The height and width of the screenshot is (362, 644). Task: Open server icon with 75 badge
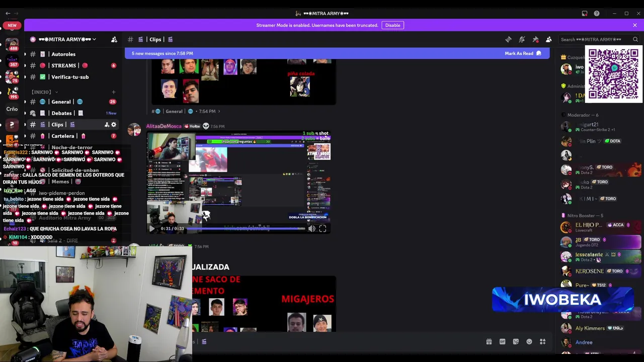tap(12, 76)
